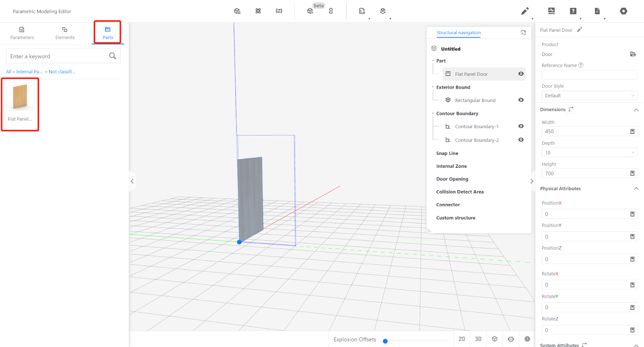Collapse the Physical Attributes section
The height and width of the screenshot is (347, 644).
tap(636, 189)
